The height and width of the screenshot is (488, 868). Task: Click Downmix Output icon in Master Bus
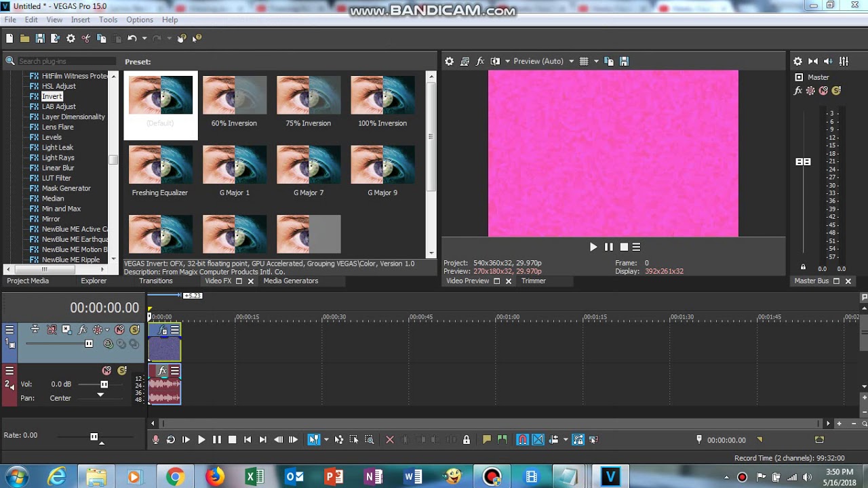pos(813,61)
